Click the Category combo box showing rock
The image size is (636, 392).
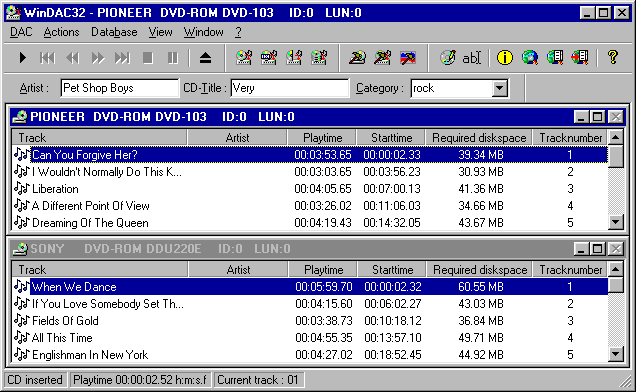click(459, 88)
